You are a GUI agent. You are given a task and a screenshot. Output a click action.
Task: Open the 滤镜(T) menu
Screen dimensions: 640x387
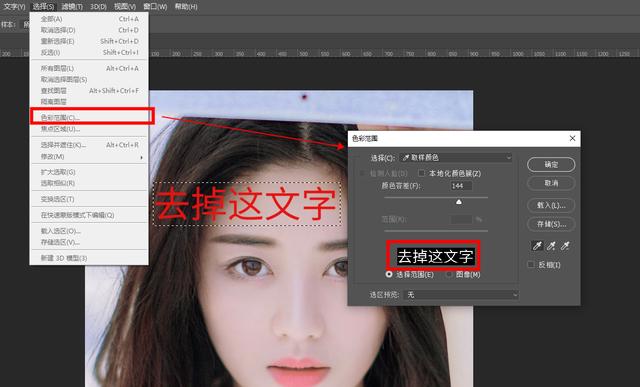point(72,7)
